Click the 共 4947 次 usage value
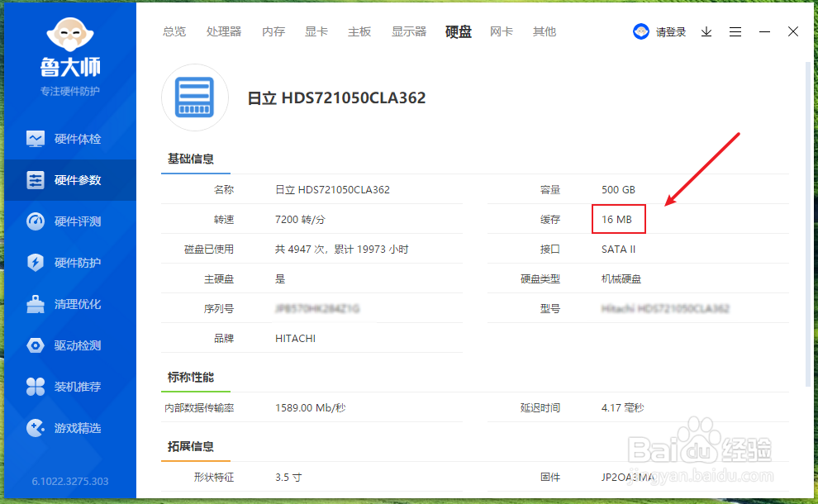Screen dimensions: 818x504 point(342,250)
